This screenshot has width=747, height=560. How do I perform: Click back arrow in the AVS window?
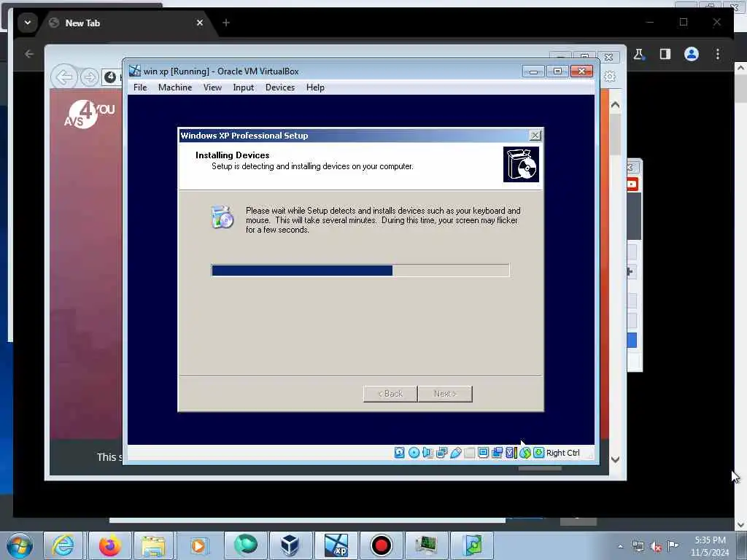(64, 77)
